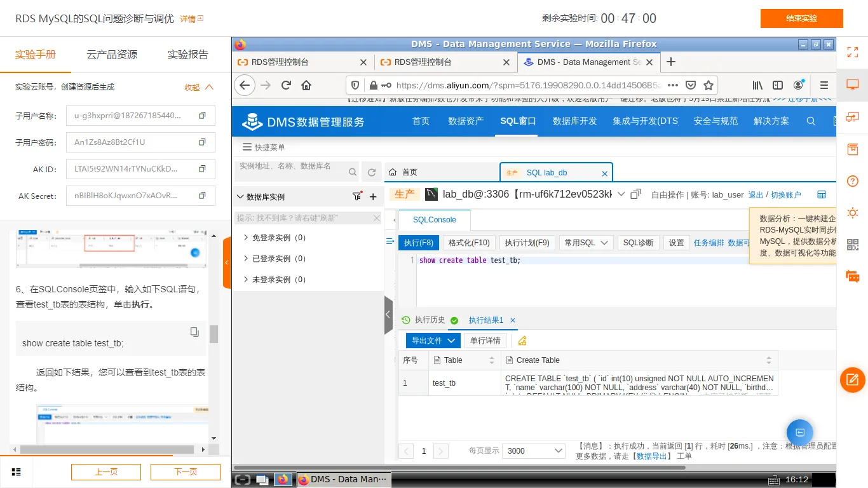The height and width of the screenshot is (488, 868).
Task: Open 快捷菜单 quick menu
Action: pyautogui.click(x=264, y=147)
